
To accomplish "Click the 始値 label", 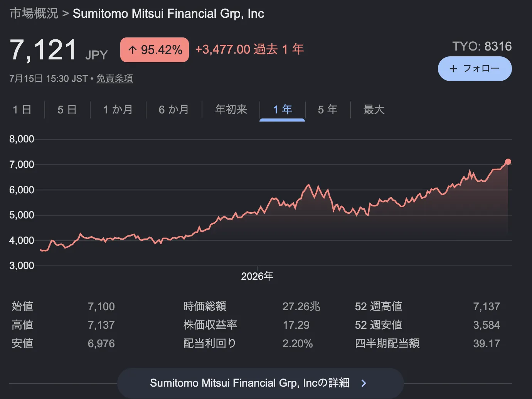I will 22,306.
